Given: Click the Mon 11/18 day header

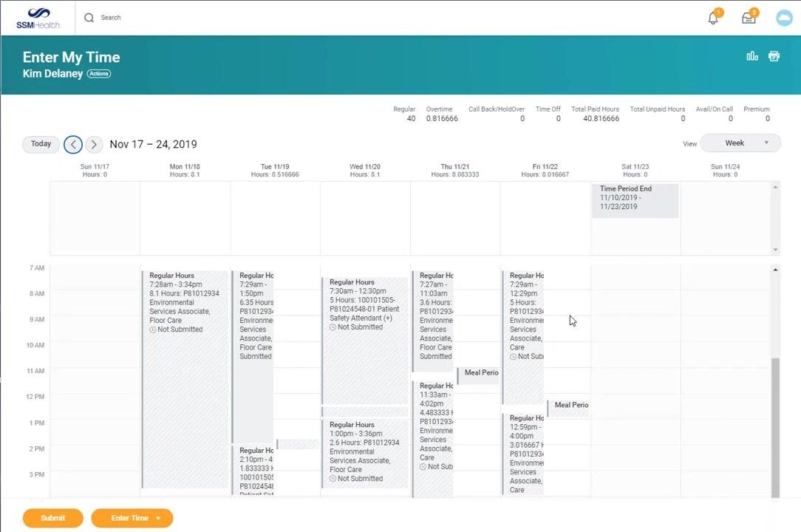Looking at the screenshot, I should (185, 170).
